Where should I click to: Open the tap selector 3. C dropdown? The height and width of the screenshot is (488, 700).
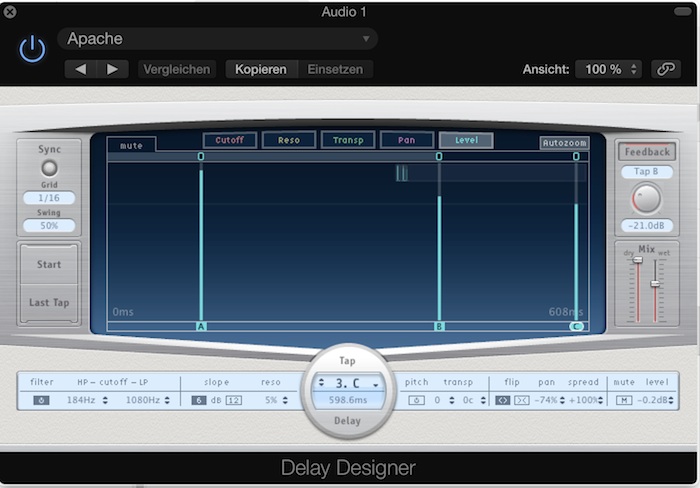tap(347, 382)
